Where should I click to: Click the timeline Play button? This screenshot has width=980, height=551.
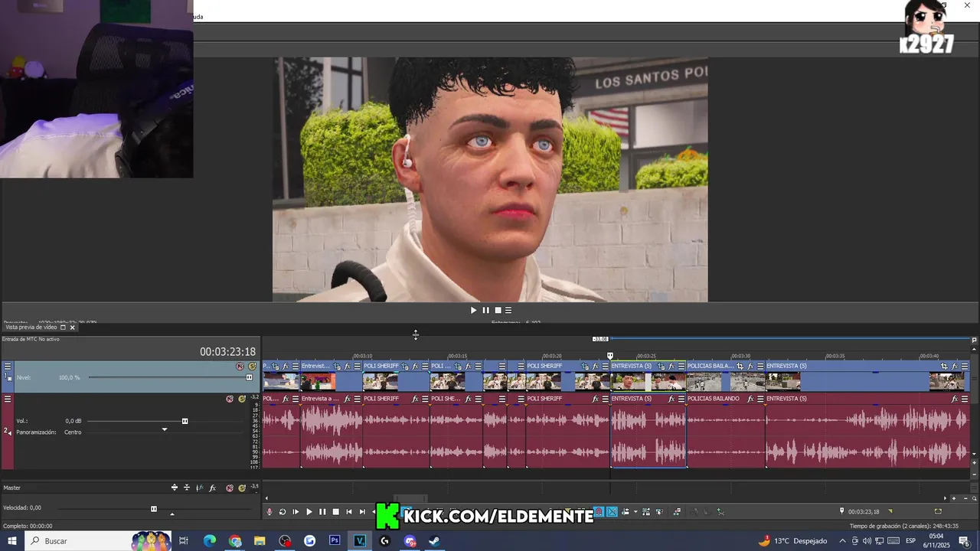click(x=309, y=512)
